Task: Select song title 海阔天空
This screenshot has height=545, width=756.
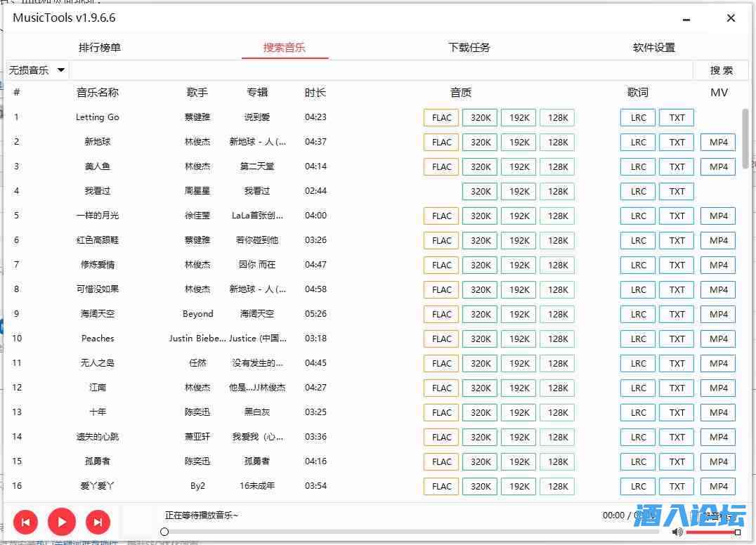Action: click(98, 314)
